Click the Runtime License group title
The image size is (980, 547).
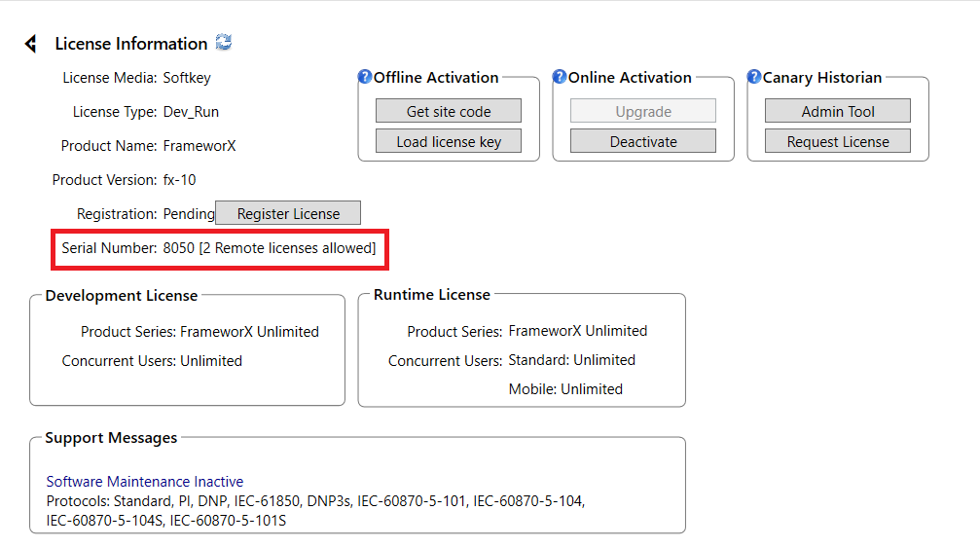[432, 295]
